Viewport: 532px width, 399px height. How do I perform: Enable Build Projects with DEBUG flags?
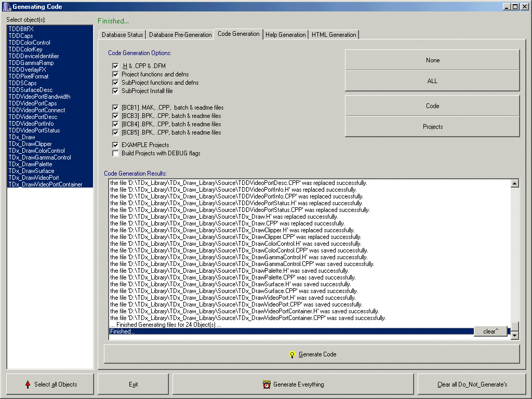tap(115, 153)
